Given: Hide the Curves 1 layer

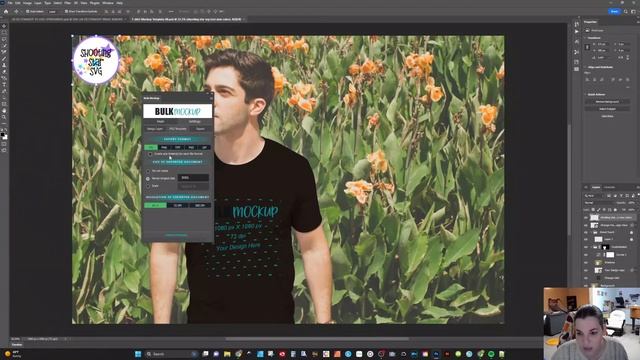Looking at the screenshot, I should (x=586, y=255).
